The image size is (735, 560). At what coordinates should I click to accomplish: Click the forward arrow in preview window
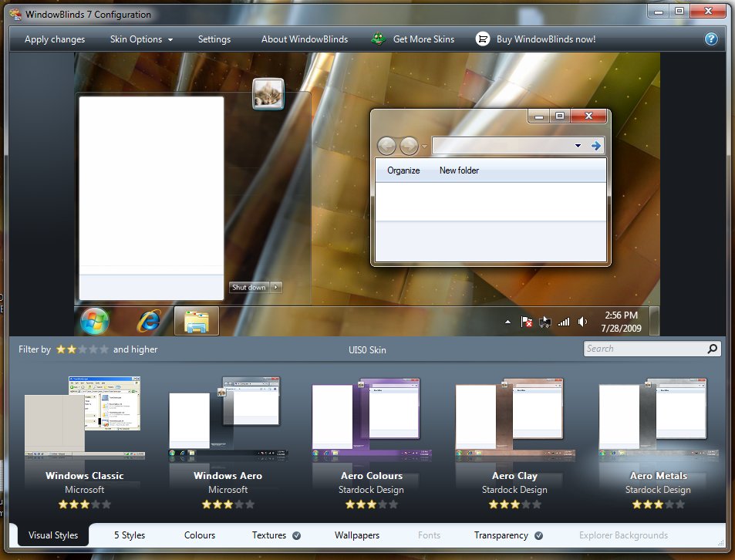[409, 147]
